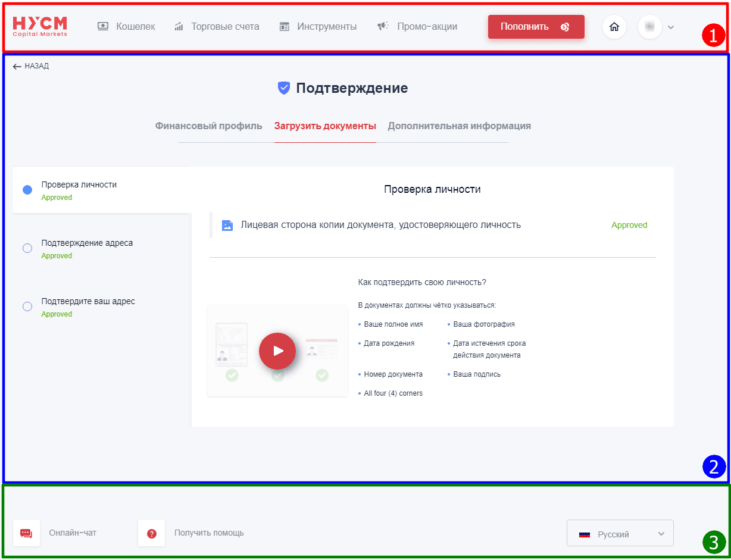The image size is (731, 560).
Task: Click the blue shield icon next to Подтверждение
Action: [x=284, y=88]
